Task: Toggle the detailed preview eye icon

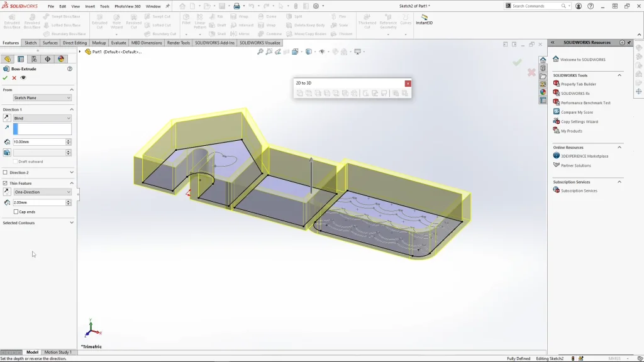Action: coord(23,78)
